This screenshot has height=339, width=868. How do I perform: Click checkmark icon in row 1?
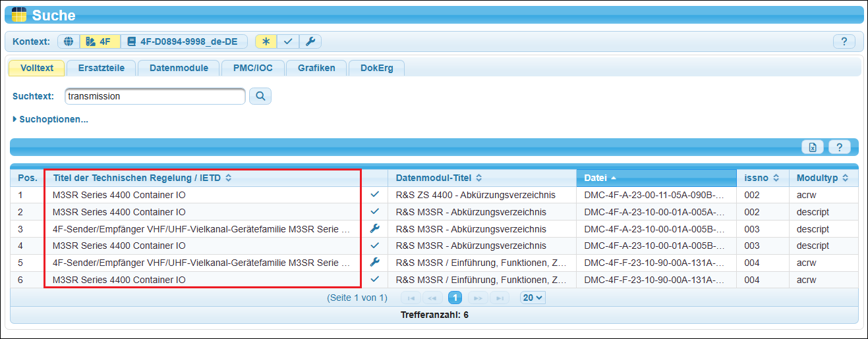[375, 195]
